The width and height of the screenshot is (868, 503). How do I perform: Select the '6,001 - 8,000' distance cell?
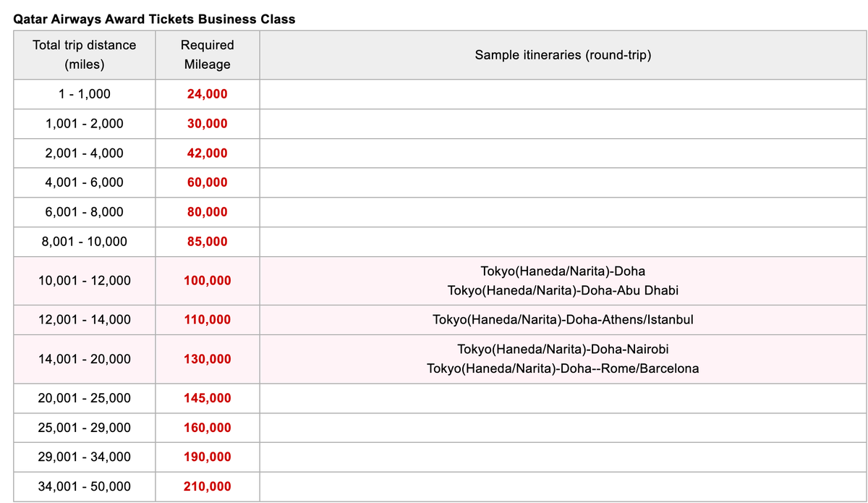pyautogui.click(x=85, y=212)
